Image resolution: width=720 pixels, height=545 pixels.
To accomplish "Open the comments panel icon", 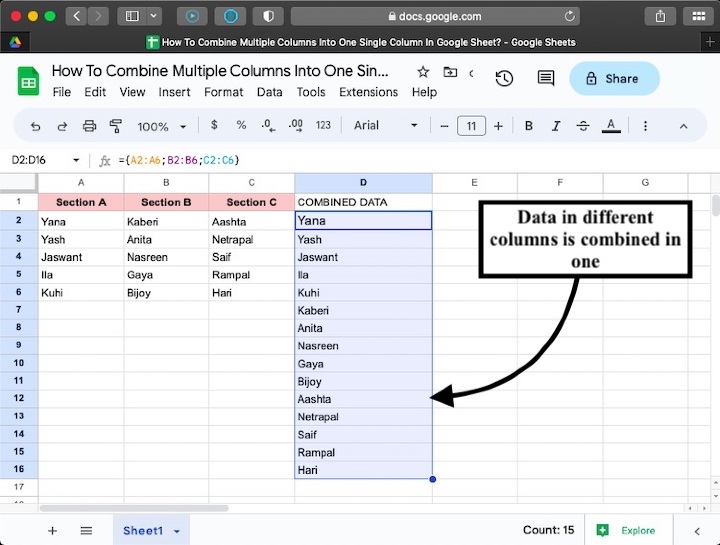I will (545, 79).
